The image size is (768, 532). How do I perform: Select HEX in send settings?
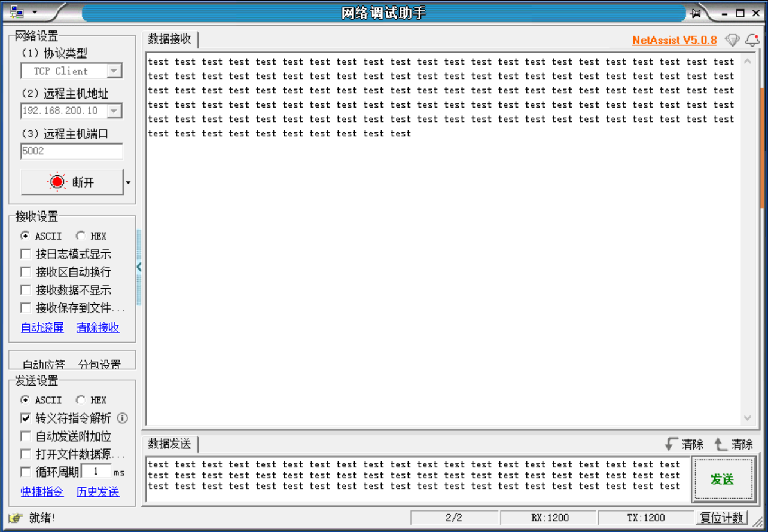click(91, 400)
